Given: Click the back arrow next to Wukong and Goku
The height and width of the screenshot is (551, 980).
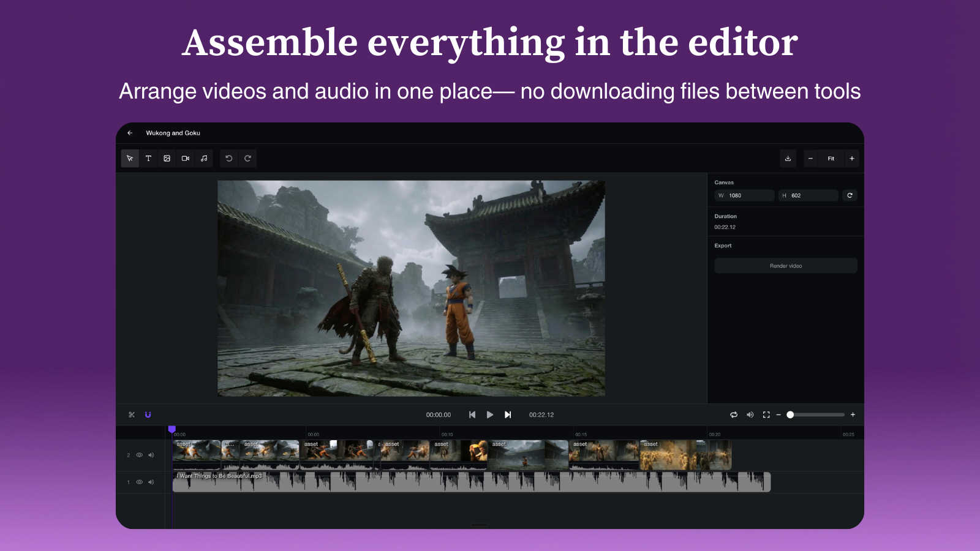Looking at the screenshot, I should (x=129, y=133).
